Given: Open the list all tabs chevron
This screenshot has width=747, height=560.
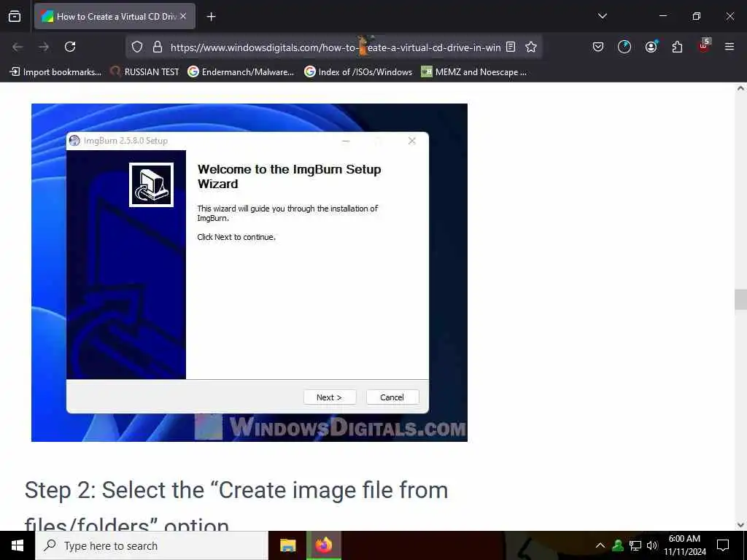Looking at the screenshot, I should (x=602, y=16).
